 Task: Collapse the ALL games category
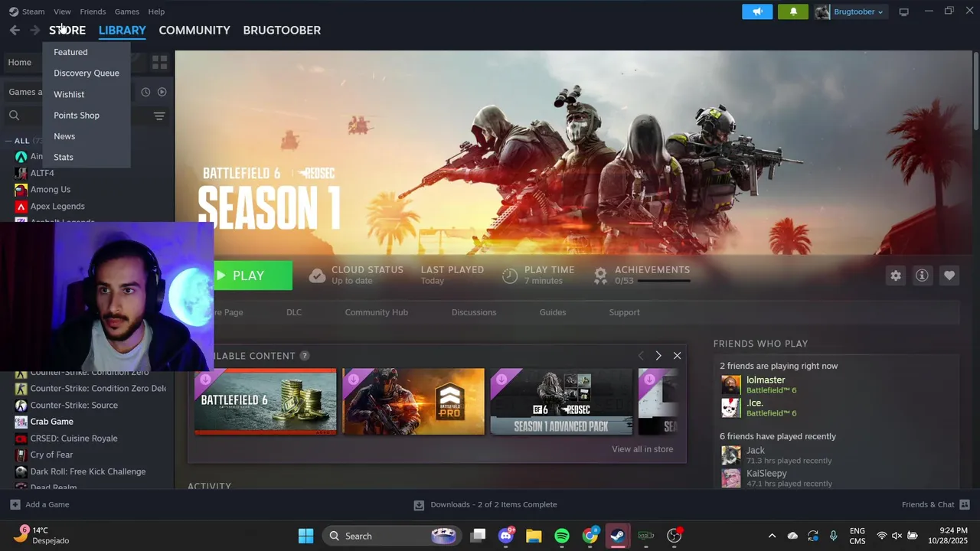click(8, 141)
